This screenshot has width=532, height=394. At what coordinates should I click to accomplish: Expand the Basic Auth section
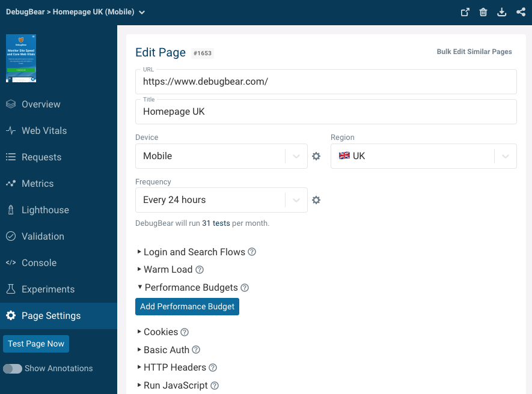(163, 350)
